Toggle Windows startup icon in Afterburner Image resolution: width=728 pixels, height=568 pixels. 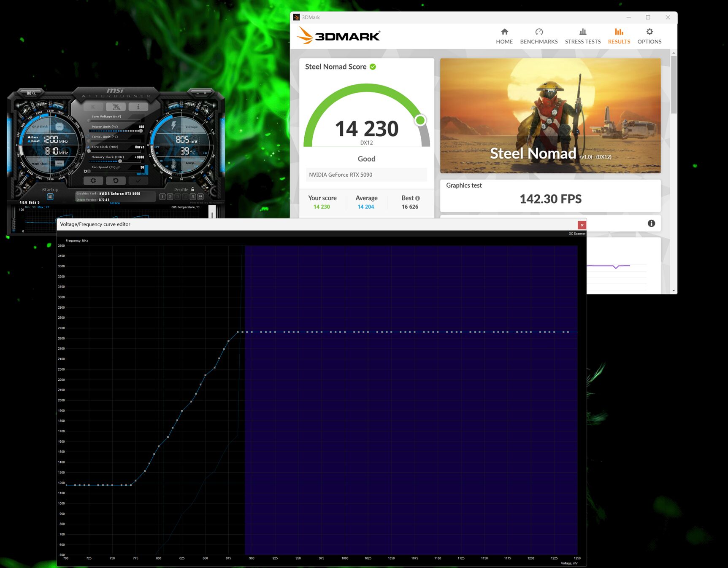pos(50,197)
